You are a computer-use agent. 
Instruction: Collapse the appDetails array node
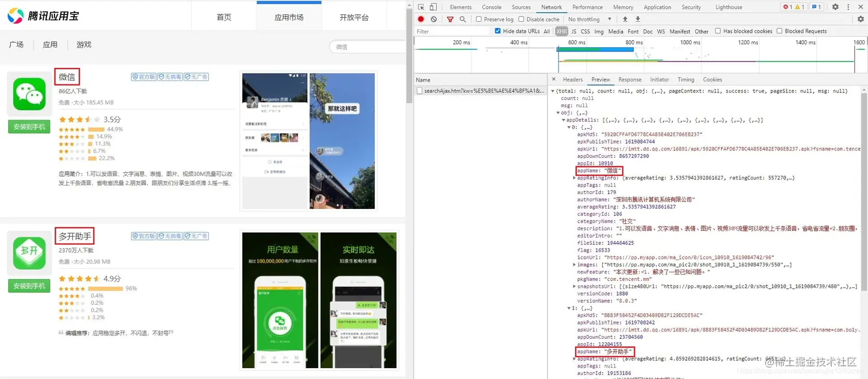click(564, 120)
